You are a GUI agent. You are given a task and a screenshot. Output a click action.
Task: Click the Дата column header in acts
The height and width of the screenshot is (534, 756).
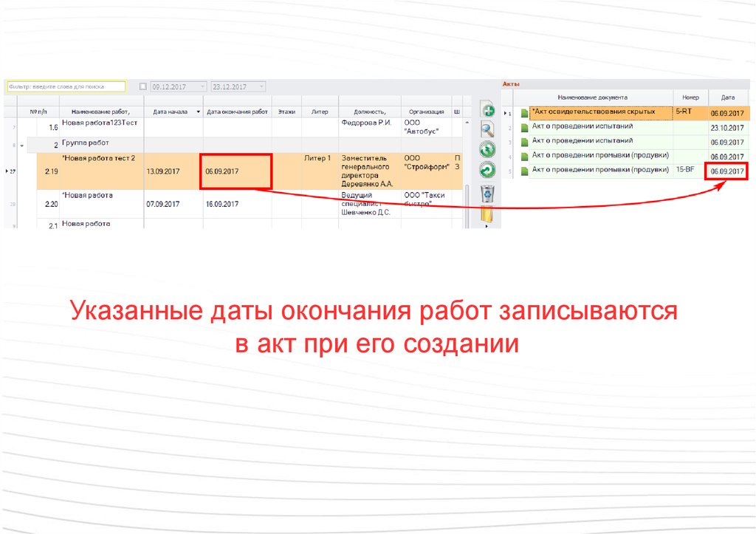coord(728,97)
